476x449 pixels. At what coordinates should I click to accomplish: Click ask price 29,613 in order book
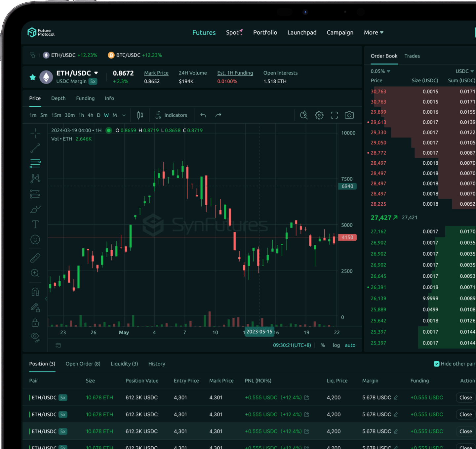[x=378, y=122]
